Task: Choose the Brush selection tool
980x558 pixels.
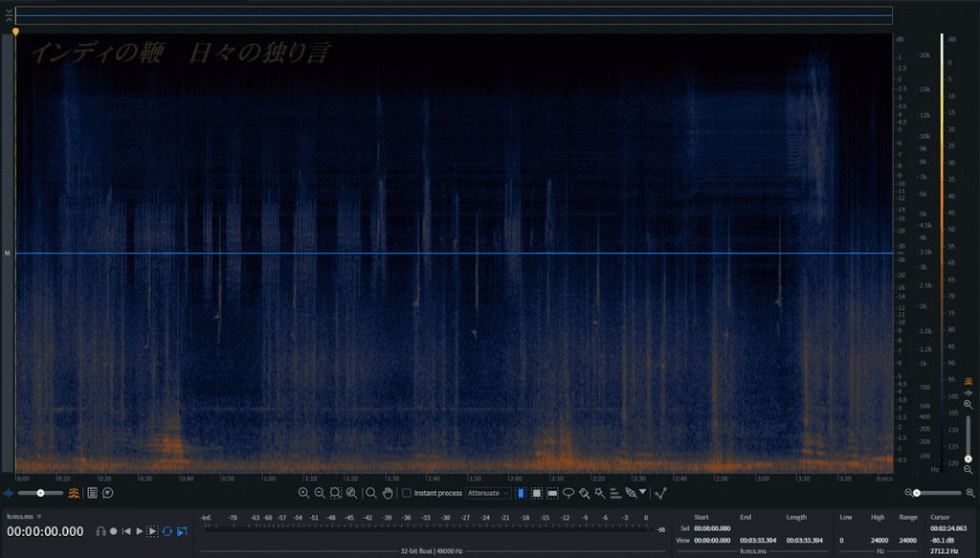Action: (584, 493)
